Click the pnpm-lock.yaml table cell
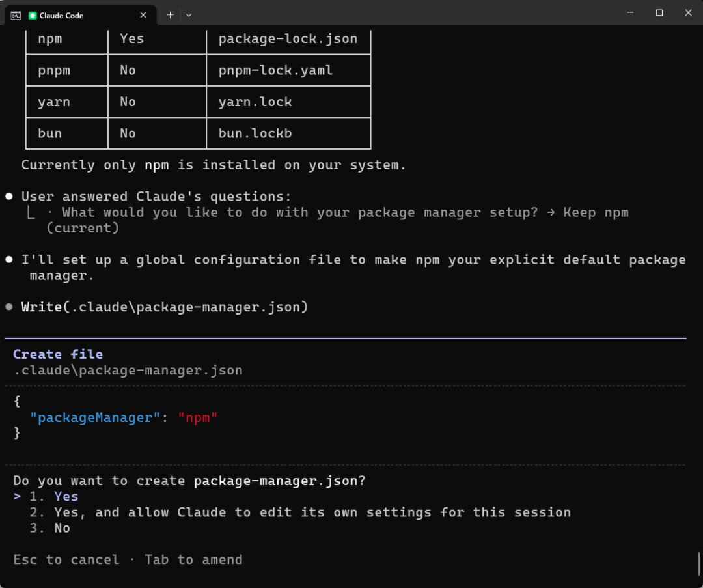Viewport: 703px width, 588px height. (275, 70)
